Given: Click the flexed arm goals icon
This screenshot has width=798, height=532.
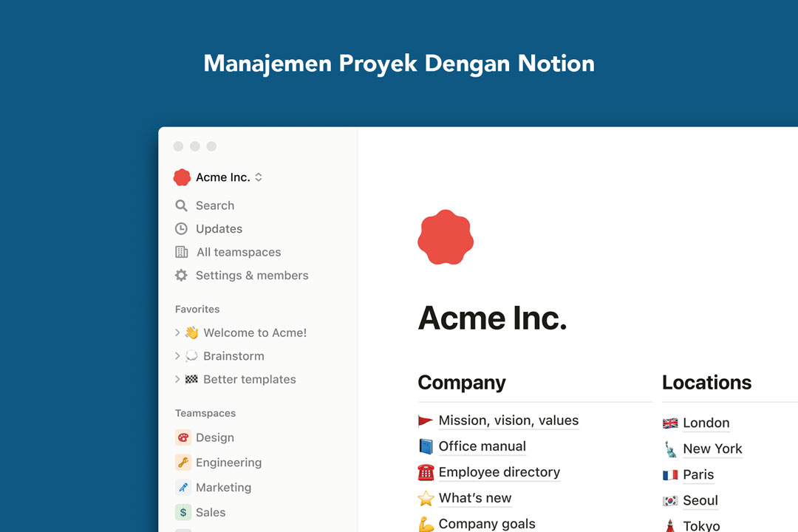Looking at the screenshot, I should (x=426, y=524).
